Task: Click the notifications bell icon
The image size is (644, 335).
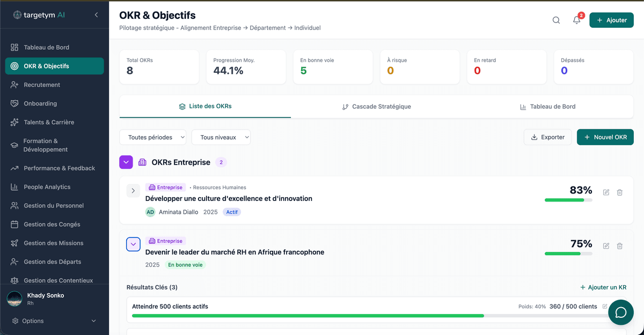Action: 576,20
